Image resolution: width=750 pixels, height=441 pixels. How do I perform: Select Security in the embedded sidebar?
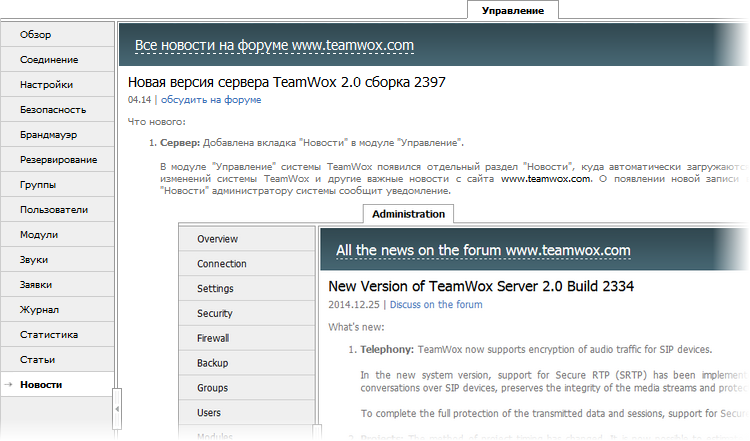tap(247, 313)
